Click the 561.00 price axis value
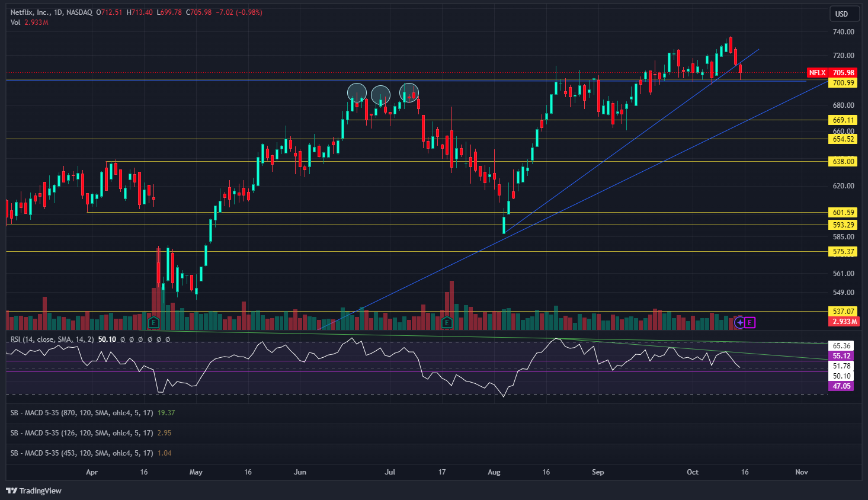The width and height of the screenshot is (868, 500). point(843,274)
